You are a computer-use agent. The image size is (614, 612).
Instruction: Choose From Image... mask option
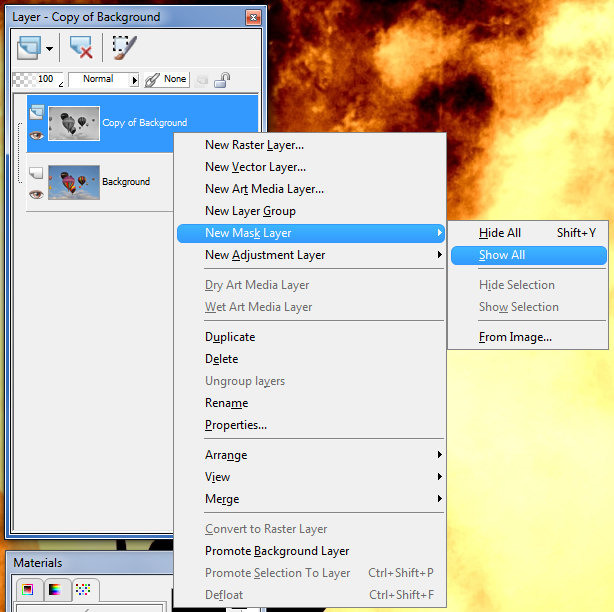click(515, 337)
